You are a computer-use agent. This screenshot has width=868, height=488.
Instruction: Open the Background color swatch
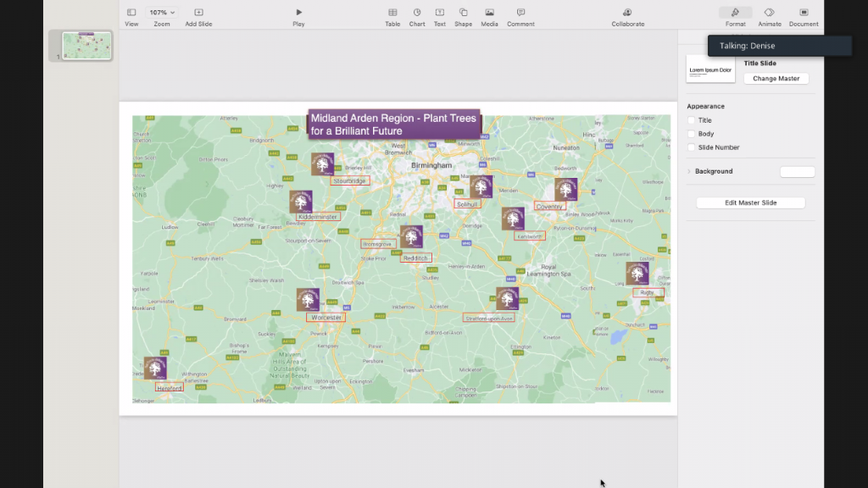pos(797,172)
